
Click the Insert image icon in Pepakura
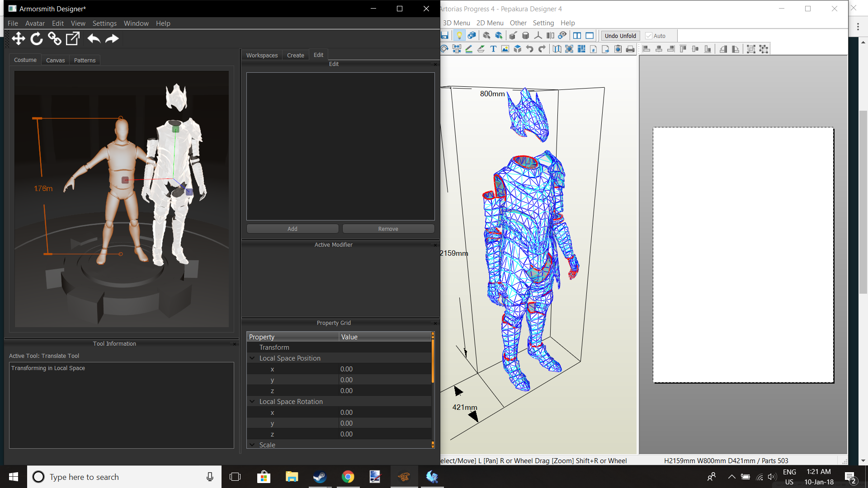[x=505, y=49]
